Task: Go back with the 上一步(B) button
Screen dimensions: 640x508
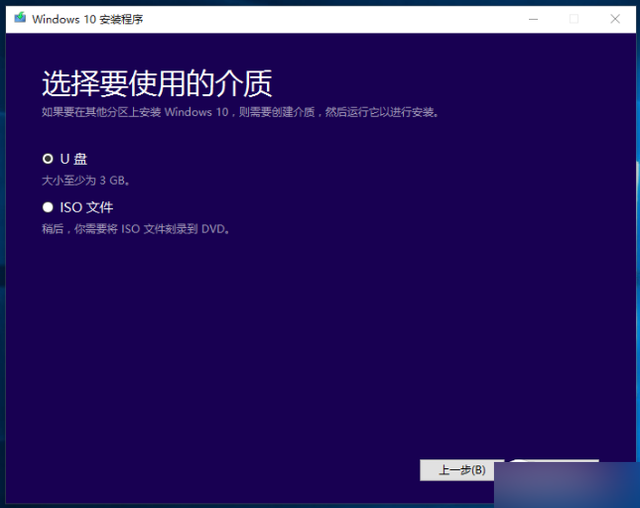Action: pos(461,470)
